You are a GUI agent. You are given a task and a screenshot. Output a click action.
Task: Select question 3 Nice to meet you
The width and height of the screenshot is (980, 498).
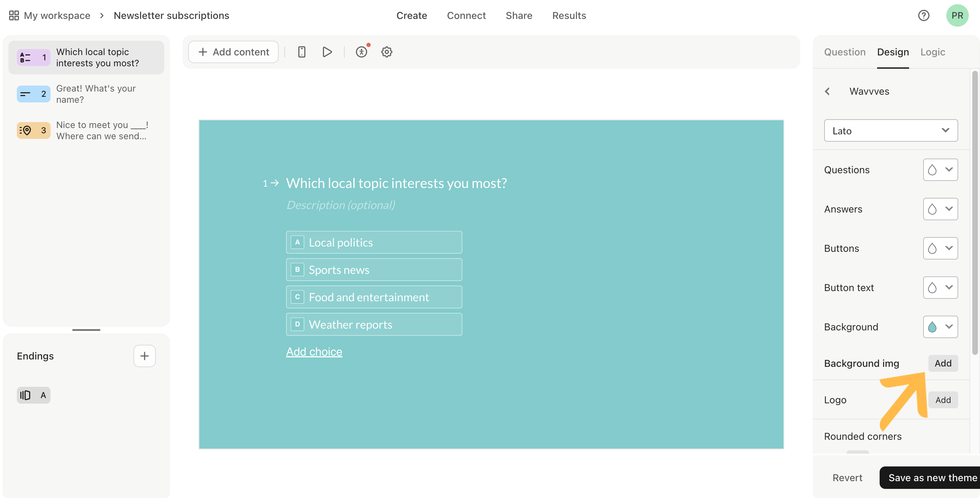[86, 130]
